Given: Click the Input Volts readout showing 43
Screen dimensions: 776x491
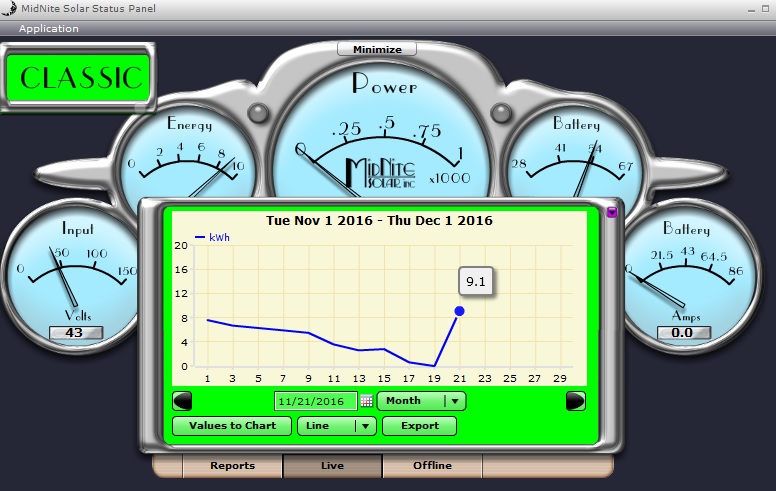Looking at the screenshot, I should click(76, 333).
